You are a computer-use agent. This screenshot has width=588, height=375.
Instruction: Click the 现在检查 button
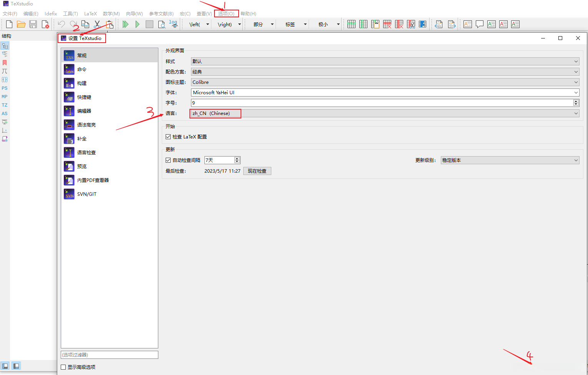point(257,171)
